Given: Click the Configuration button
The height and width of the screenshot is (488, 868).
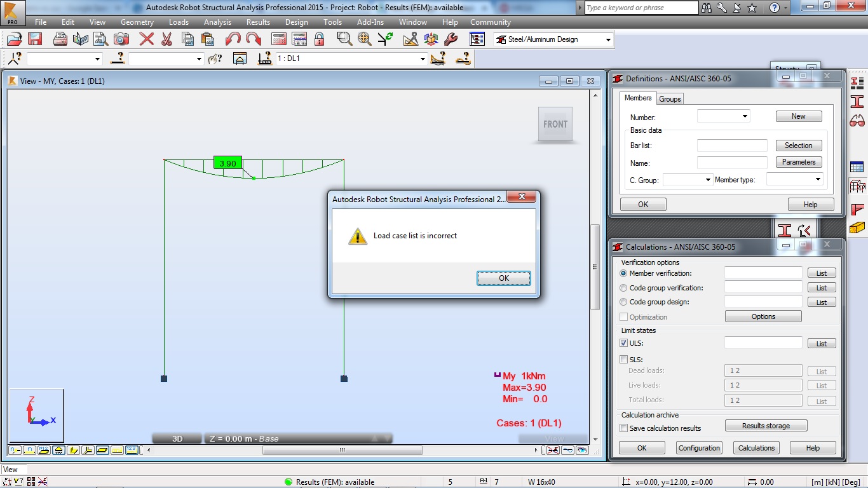Looking at the screenshot, I should pos(699,448).
